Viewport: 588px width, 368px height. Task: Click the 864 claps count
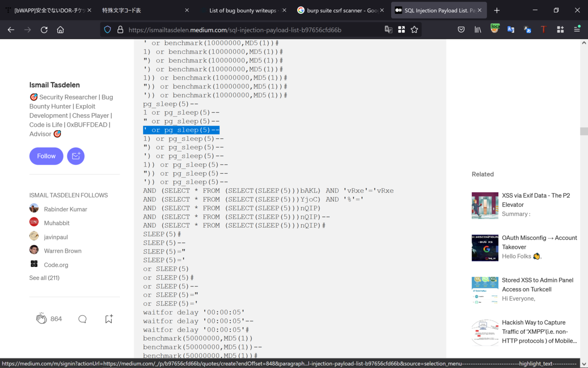click(x=56, y=319)
